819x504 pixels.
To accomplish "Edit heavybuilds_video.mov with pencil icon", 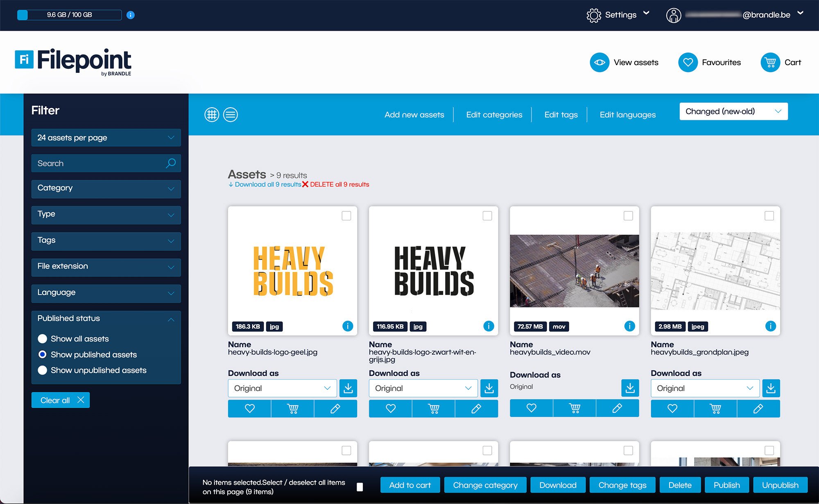I will click(618, 408).
